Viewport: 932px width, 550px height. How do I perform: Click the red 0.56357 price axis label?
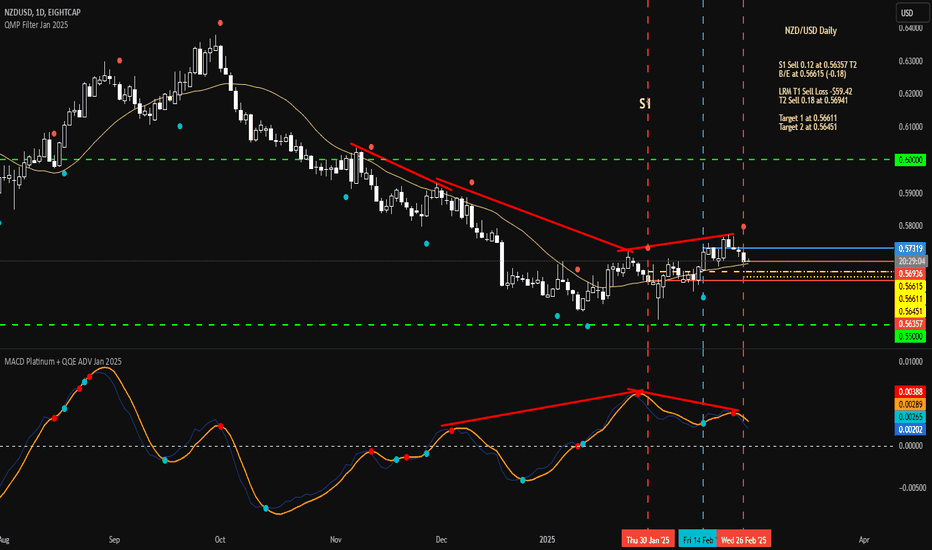click(910, 324)
